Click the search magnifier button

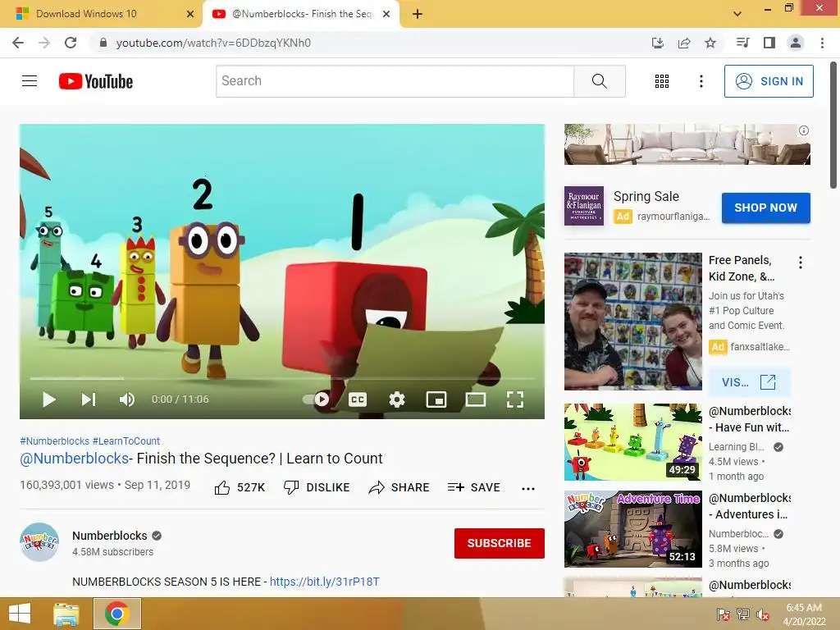click(x=600, y=81)
